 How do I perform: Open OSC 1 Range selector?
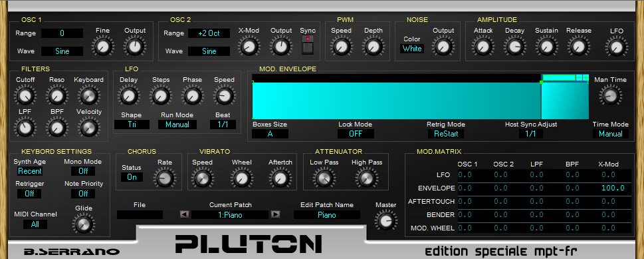[62, 33]
